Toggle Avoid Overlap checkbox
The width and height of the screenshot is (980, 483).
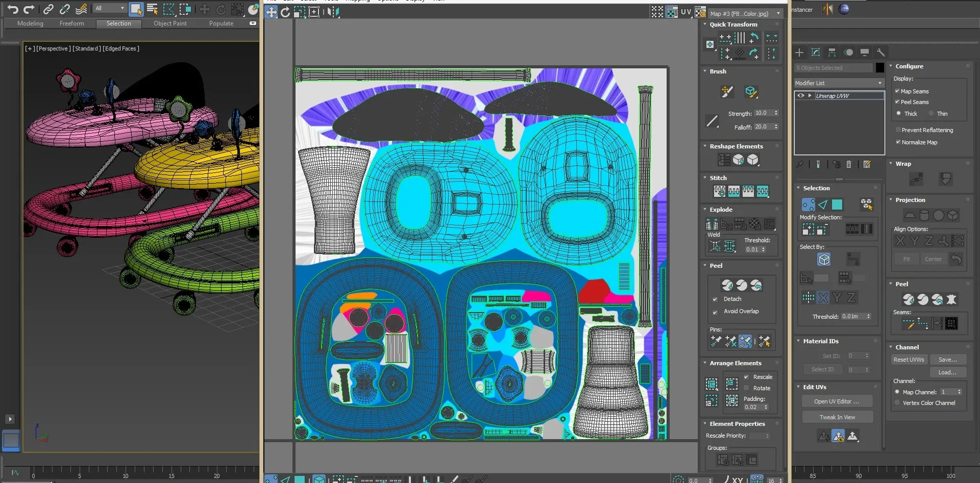[715, 312]
